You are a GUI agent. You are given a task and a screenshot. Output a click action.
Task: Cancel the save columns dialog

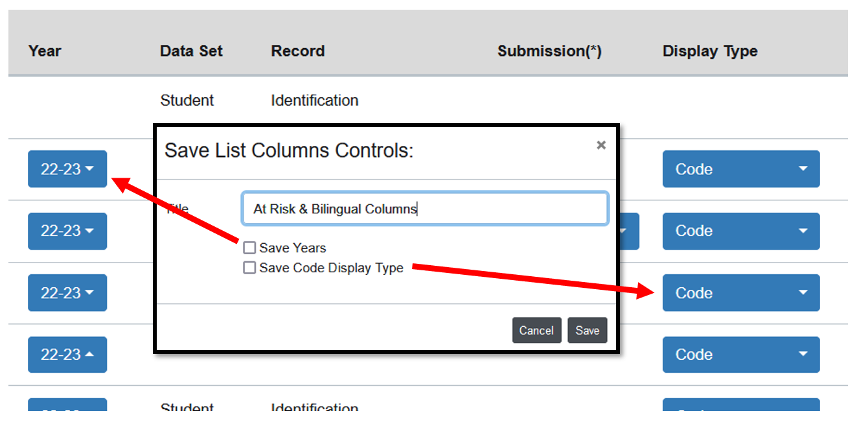pyautogui.click(x=536, y=330)
